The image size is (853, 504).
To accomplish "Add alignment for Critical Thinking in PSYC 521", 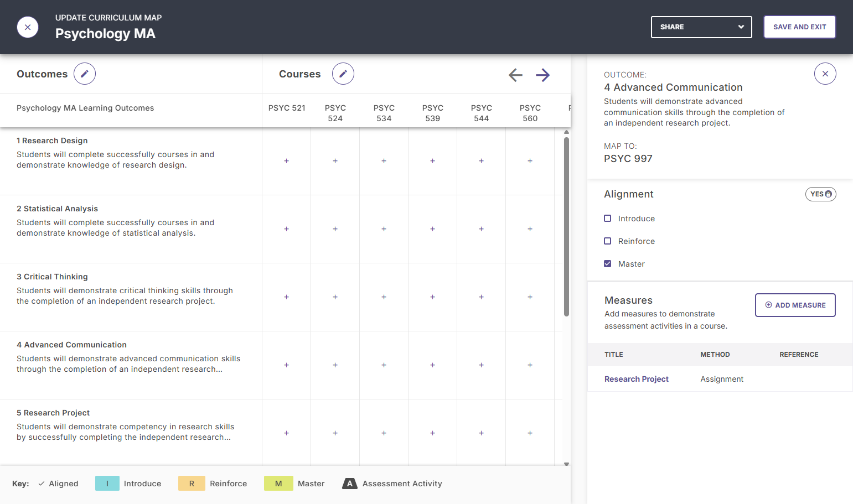I will (286, 297).
